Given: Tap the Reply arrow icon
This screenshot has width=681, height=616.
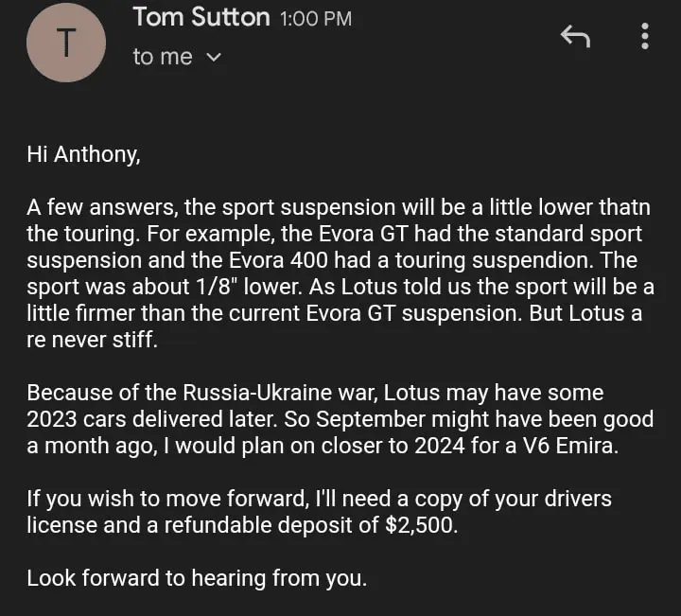Looking at the screenshot, I should coord(575,37).
